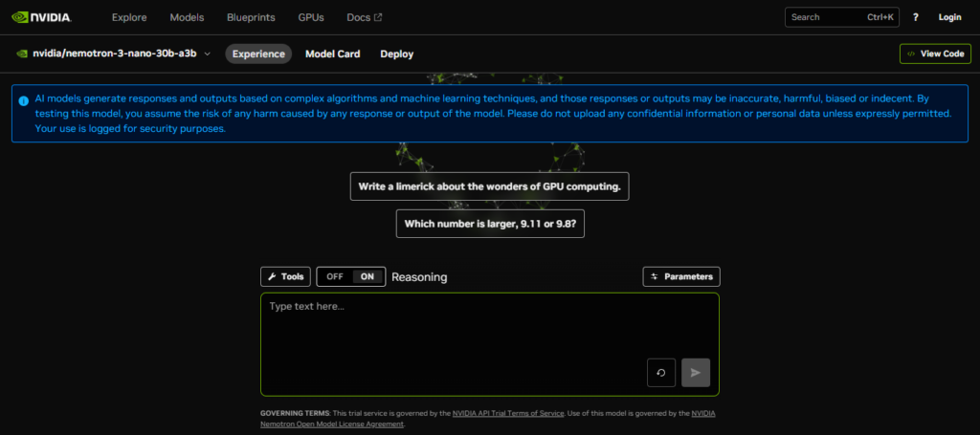This screenshot has height=435, width=980.
Task: Choose the limerick about GPU computing prompt
Action: tap(489, 186)
